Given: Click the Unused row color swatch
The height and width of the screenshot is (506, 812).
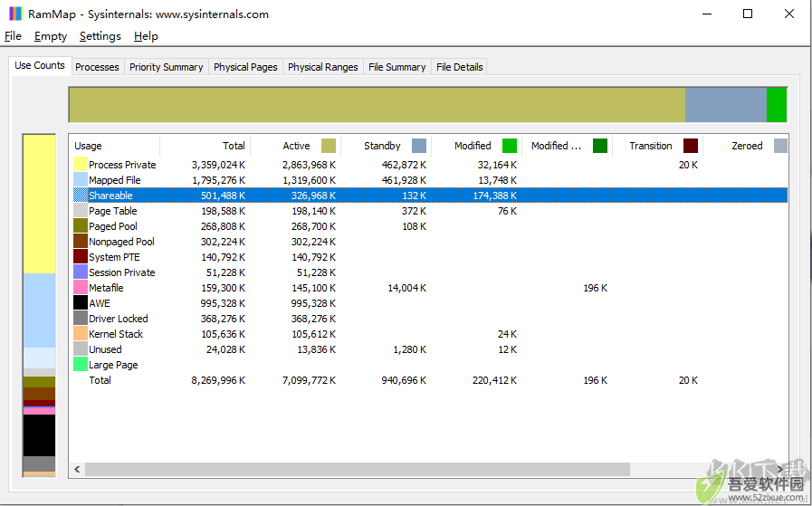Looking at the screenshot, I should pos(81,348).
